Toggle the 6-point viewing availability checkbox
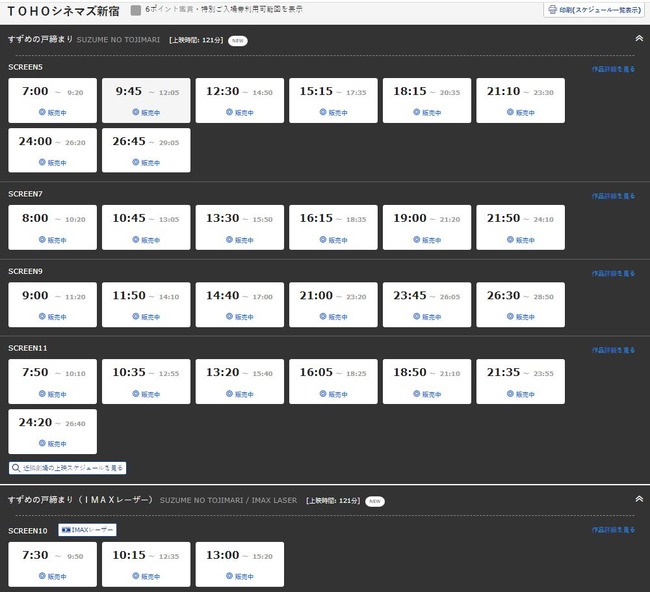 click(136, 10)
